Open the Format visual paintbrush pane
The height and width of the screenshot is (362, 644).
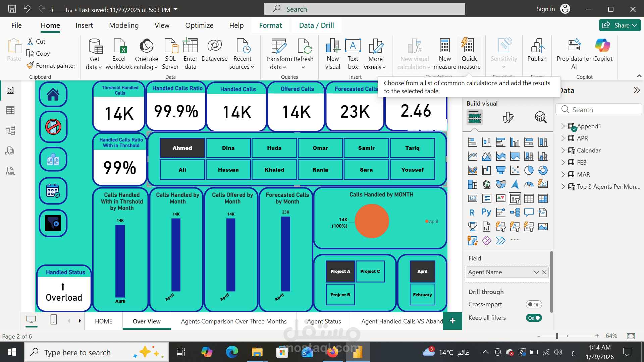[508, 118]
